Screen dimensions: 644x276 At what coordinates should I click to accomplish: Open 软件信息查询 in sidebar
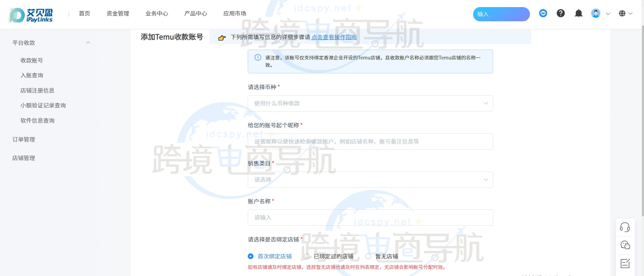(x=37, y=121)
